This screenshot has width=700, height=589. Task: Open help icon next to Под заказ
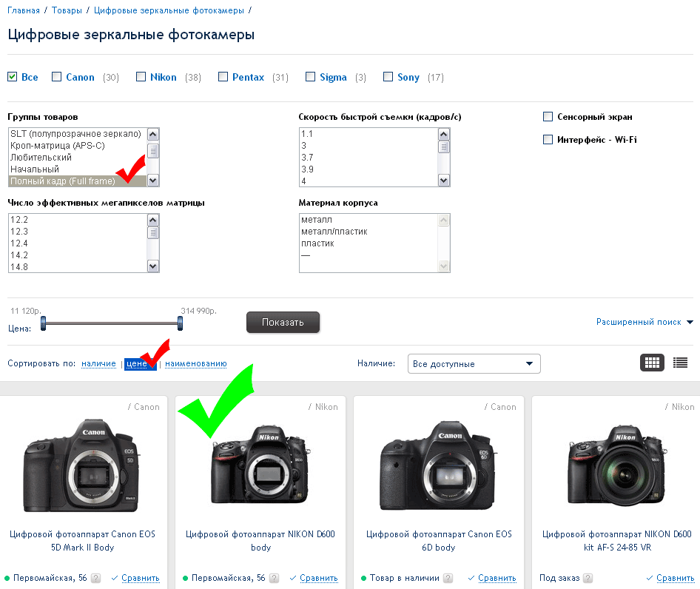tap(588, 578)
